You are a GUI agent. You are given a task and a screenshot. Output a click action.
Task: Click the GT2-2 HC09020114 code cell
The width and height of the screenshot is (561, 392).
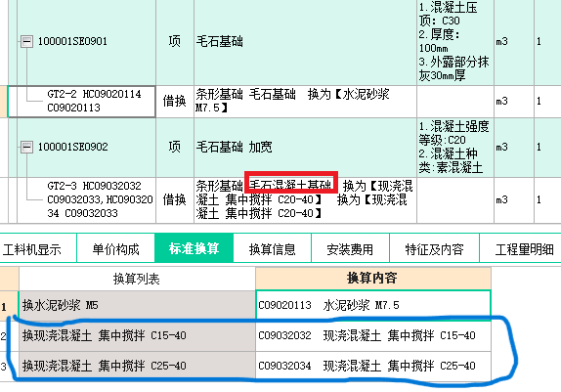coord(81,102)
